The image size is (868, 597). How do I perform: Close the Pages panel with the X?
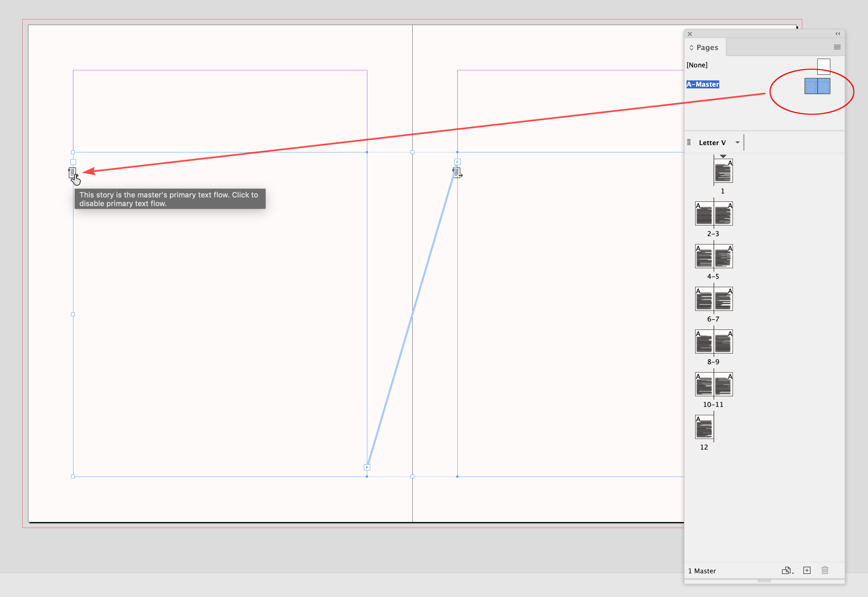690,34
